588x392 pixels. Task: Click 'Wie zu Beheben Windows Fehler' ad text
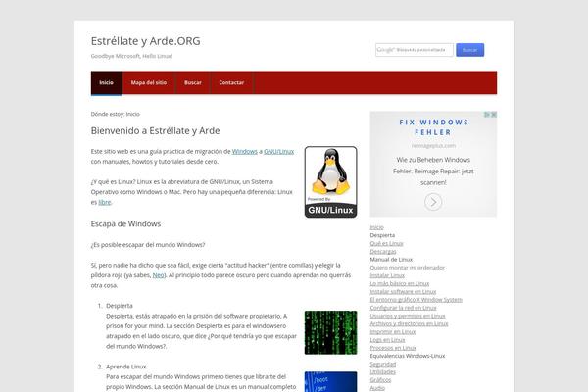[x=433, y=171]
